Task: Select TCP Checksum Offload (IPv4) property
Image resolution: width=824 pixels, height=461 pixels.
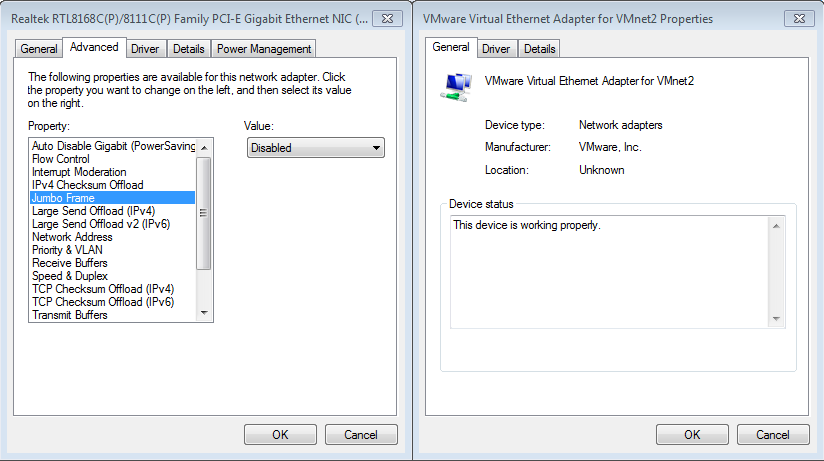Action: coord(113,289)
